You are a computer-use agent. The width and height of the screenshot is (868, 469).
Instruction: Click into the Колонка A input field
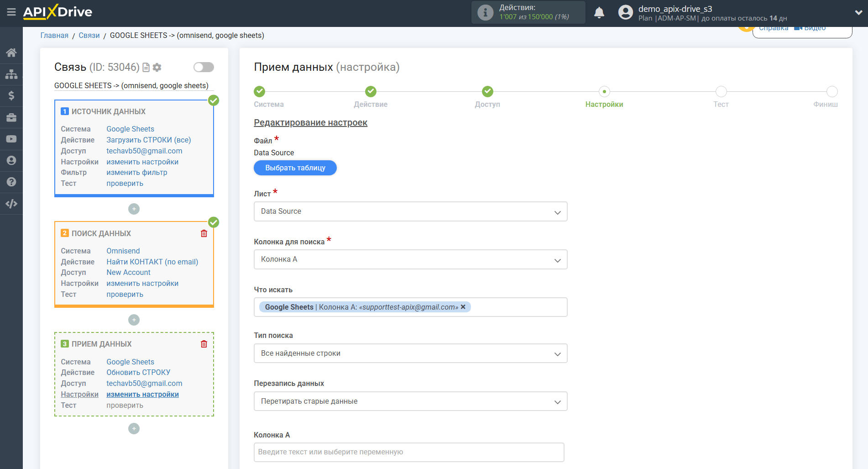coord(409,452)
